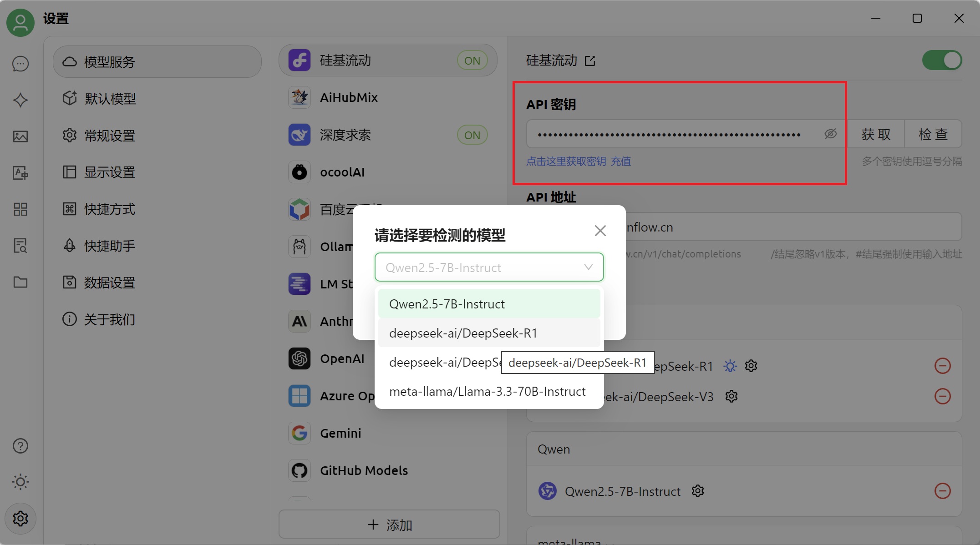Click the GitHub Models logo icon
This screenshot has width=980, height=545.
tap(300, 470)
